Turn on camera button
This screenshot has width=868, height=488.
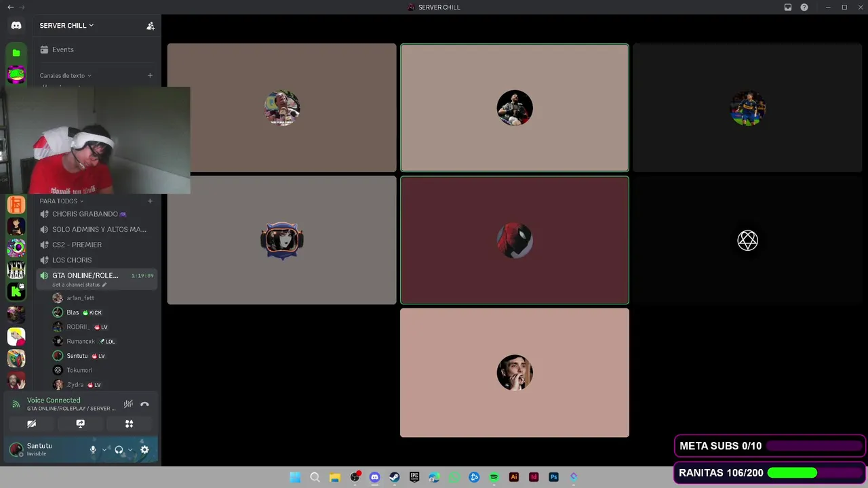[x=31, y=424]
